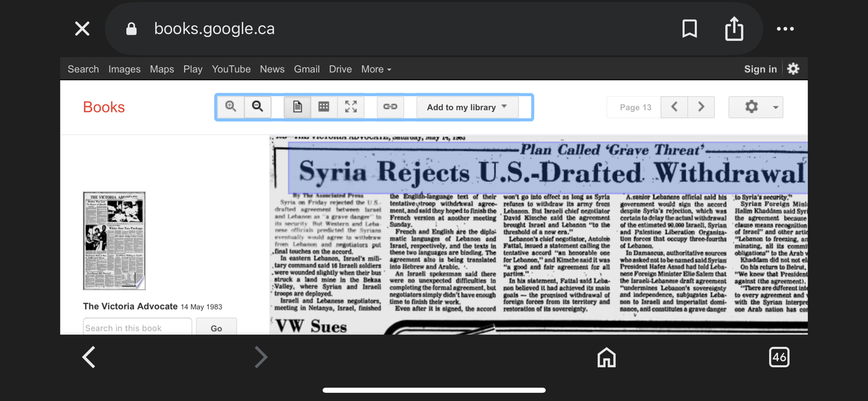Screen dimensions: 868x401
Task: Open Add to my library dropdown
Action: click(x=467, y=107)
